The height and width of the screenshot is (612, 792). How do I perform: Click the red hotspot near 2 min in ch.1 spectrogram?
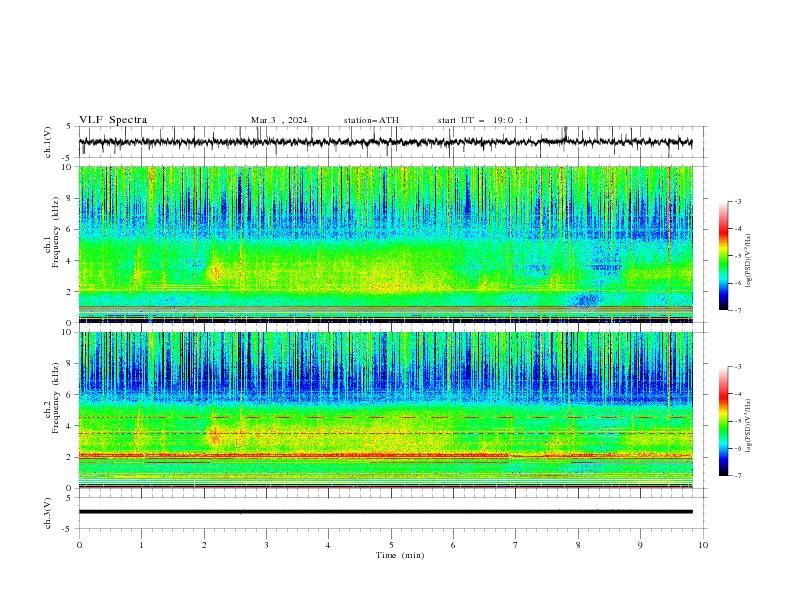[x=216, y=273]
